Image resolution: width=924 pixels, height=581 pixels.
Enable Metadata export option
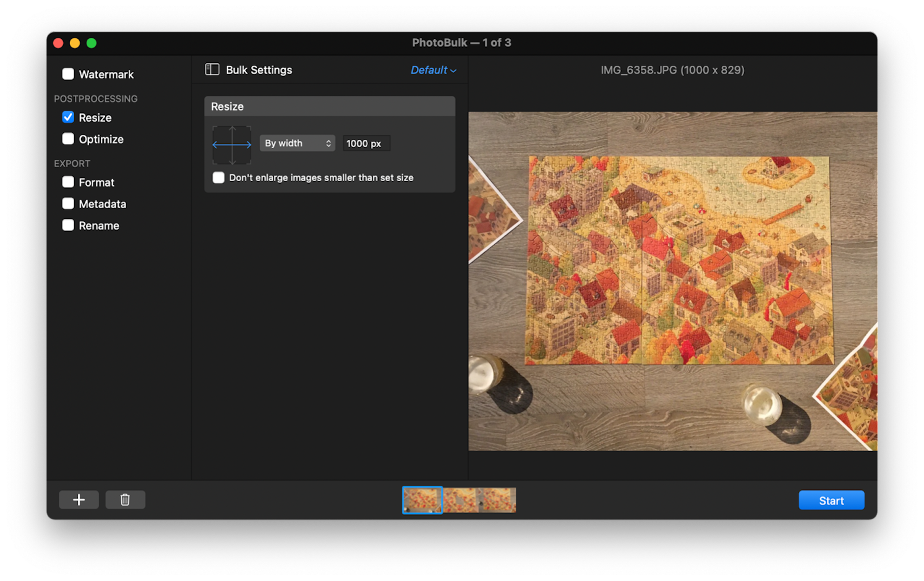[68, 204]
